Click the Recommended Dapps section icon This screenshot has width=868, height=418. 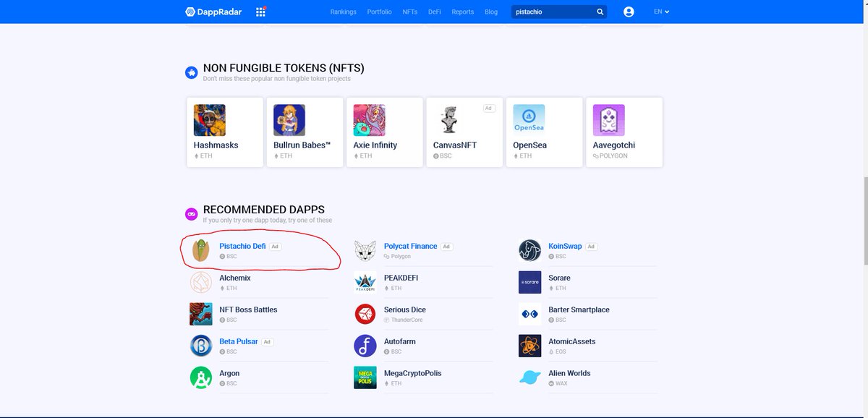pyautogui.click(x=192, y=214)
